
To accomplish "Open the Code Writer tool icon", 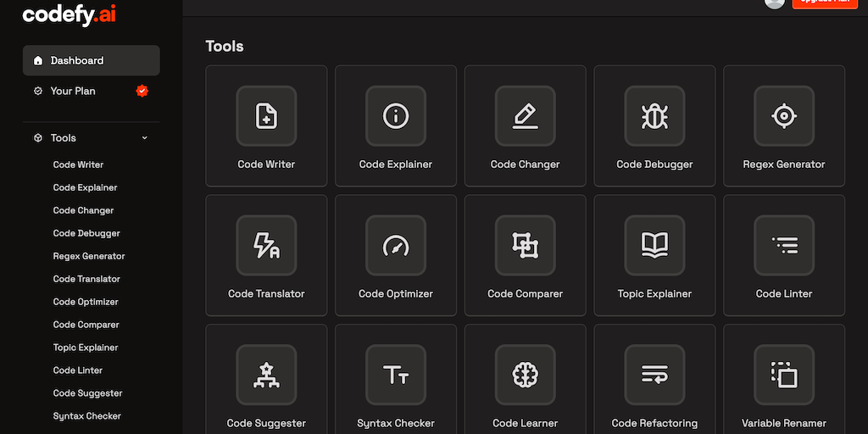I will pos(266,116).
